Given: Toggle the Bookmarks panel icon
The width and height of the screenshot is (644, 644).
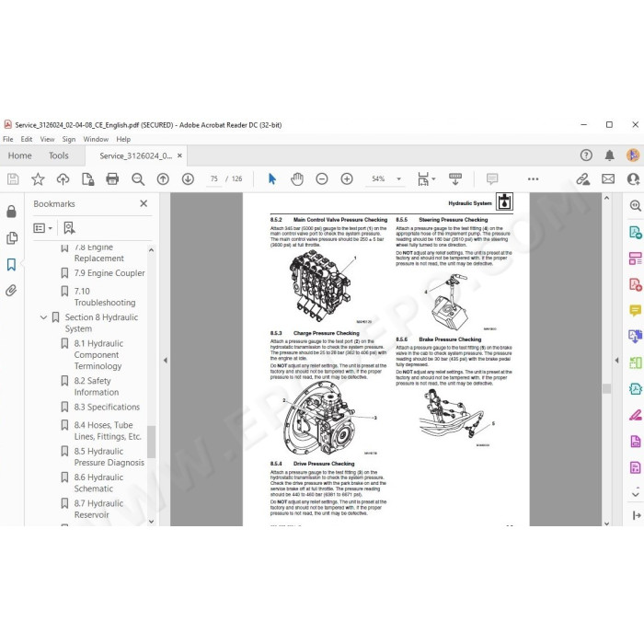Looking at the screenshot, I should 11,265.
